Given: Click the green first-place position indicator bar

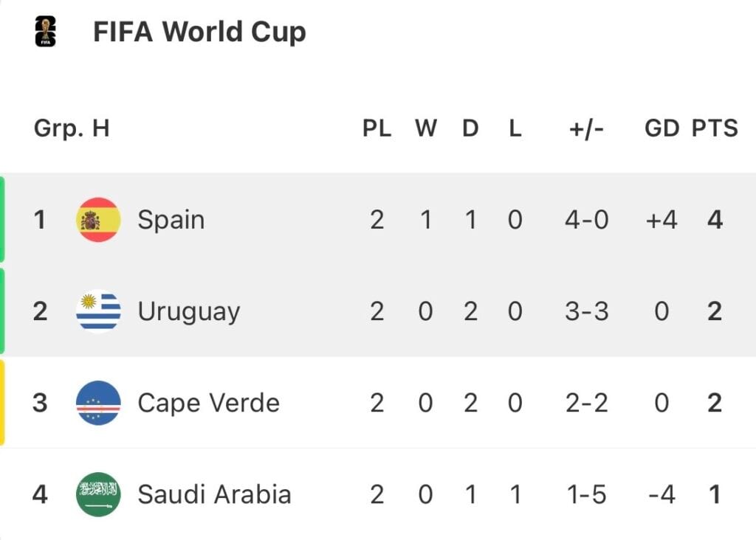Looking at the screenshot, I should coord(2,220).
